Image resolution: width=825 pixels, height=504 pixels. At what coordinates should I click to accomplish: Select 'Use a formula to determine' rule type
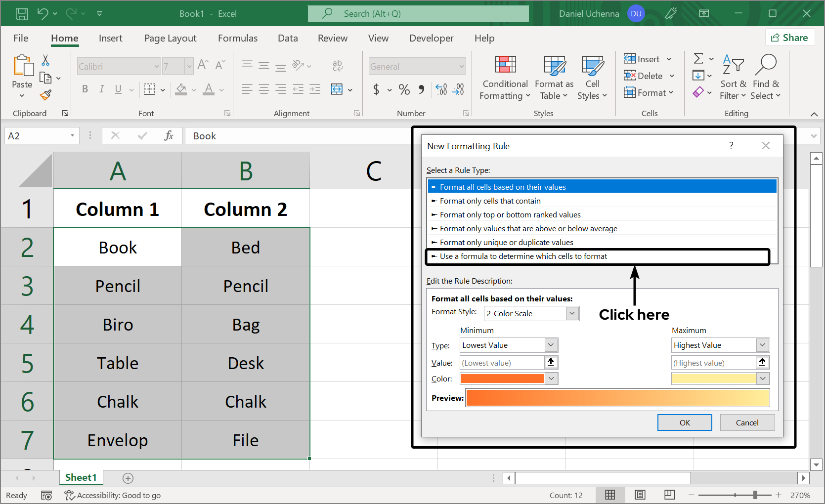(x=523, y=256)
